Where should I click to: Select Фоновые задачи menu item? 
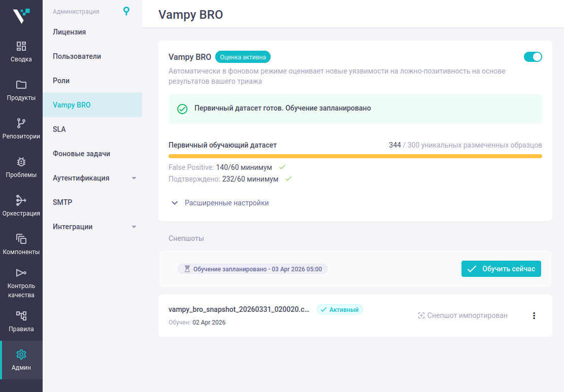(81, 154)
